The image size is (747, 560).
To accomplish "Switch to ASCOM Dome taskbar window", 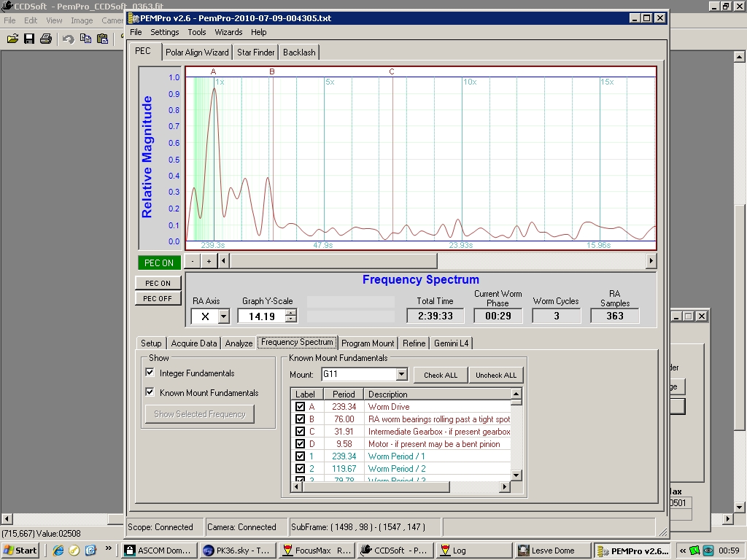I will click(158, 551).
